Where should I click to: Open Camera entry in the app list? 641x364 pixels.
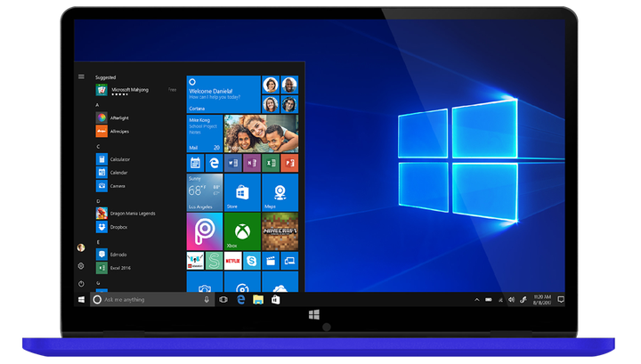click(x=110, y=186)
